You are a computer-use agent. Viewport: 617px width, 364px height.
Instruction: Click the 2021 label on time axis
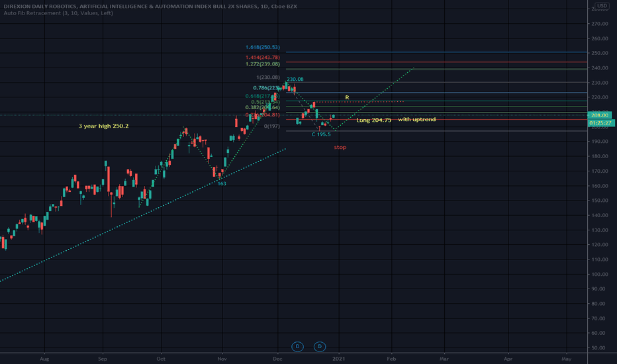pos(339,359)
